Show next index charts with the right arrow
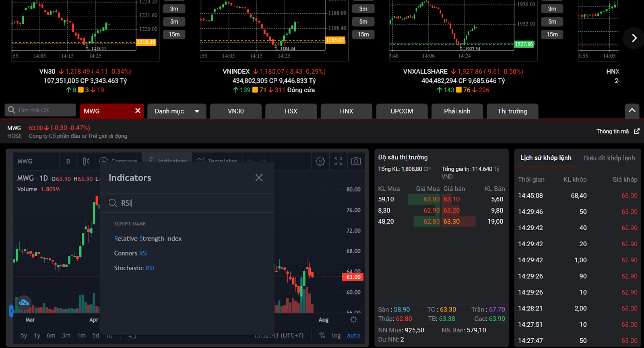 (634, 38)
